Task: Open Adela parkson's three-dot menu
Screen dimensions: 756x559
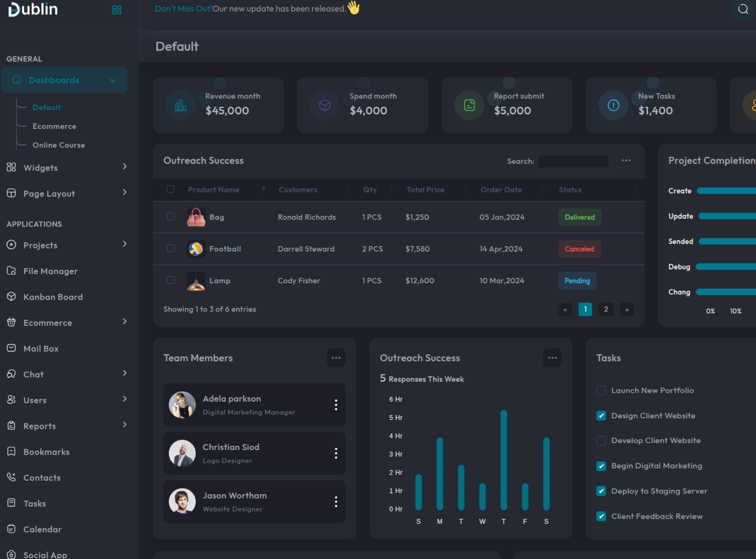Action: [336, 405]
